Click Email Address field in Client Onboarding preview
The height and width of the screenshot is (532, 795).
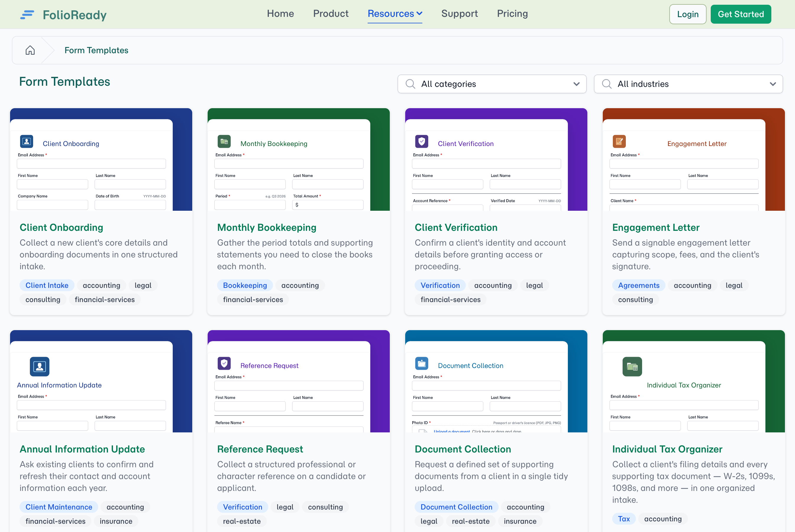pos(91,163)
